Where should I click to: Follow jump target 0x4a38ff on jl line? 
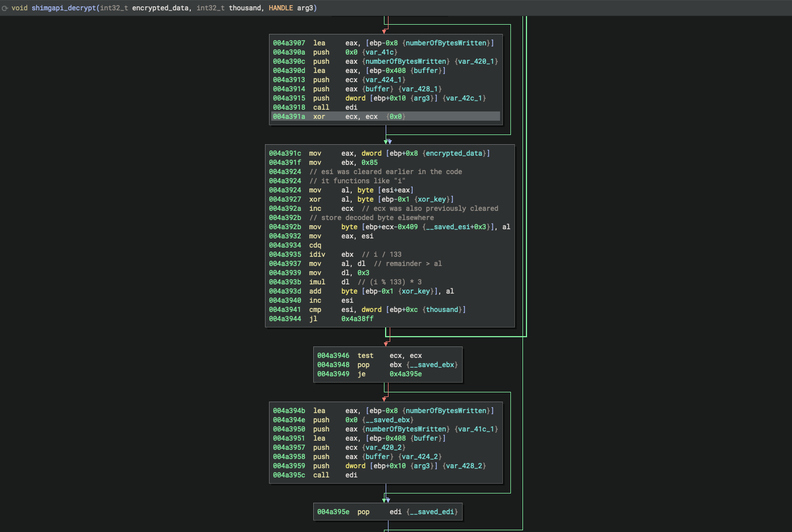(x=357, y=319)
